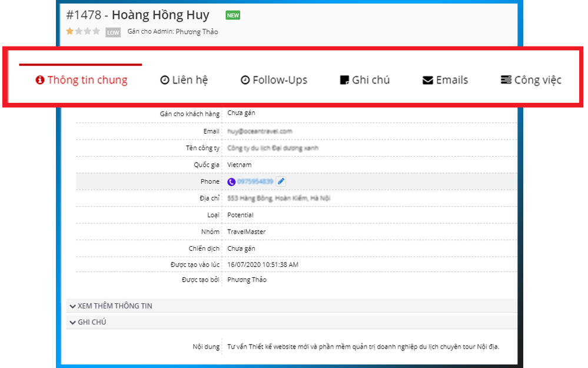Viewport: 588px width, 368px height.
Task: Click the huy@oceantravel.com email address
Action: [260, 131]
